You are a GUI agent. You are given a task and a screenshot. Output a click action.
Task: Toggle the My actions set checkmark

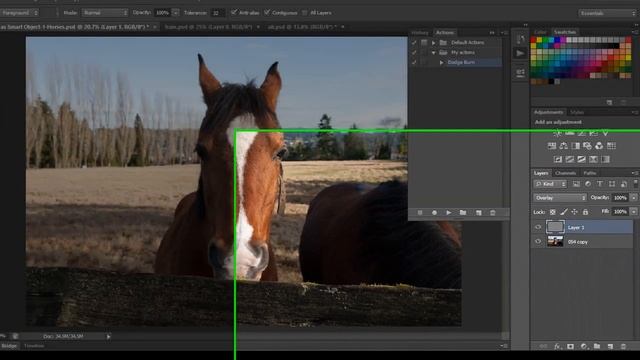[x=414, y=52]
